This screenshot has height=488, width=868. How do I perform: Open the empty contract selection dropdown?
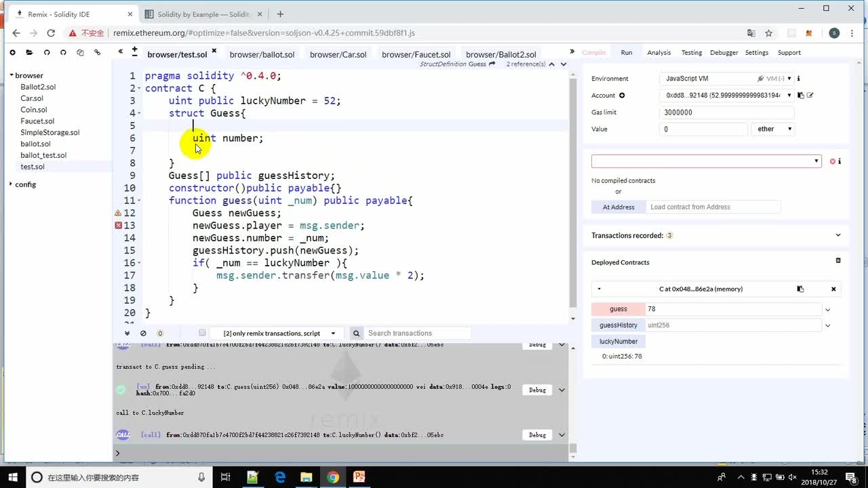click(706, 161)
